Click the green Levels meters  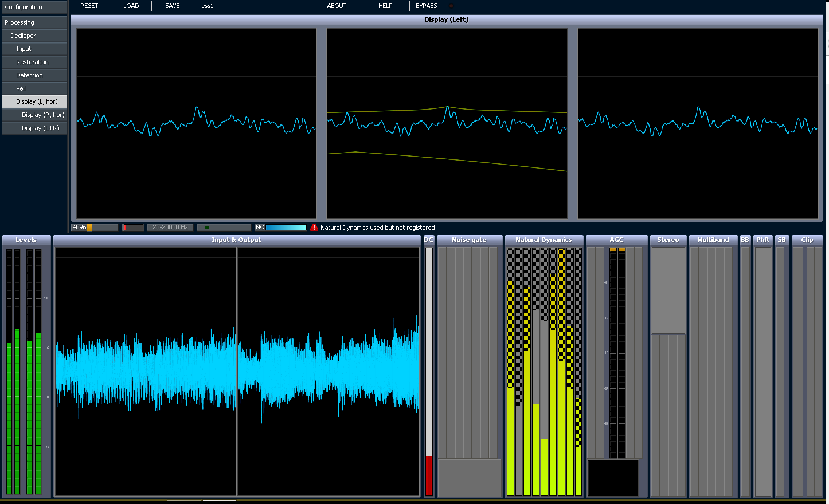click(24, 372)
